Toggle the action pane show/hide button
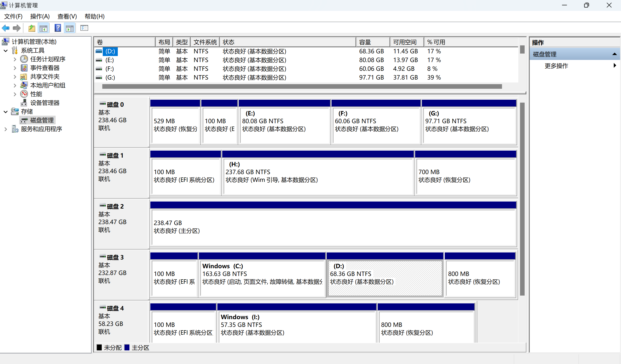This screenshot has height=364, width=621. point(70,28)
